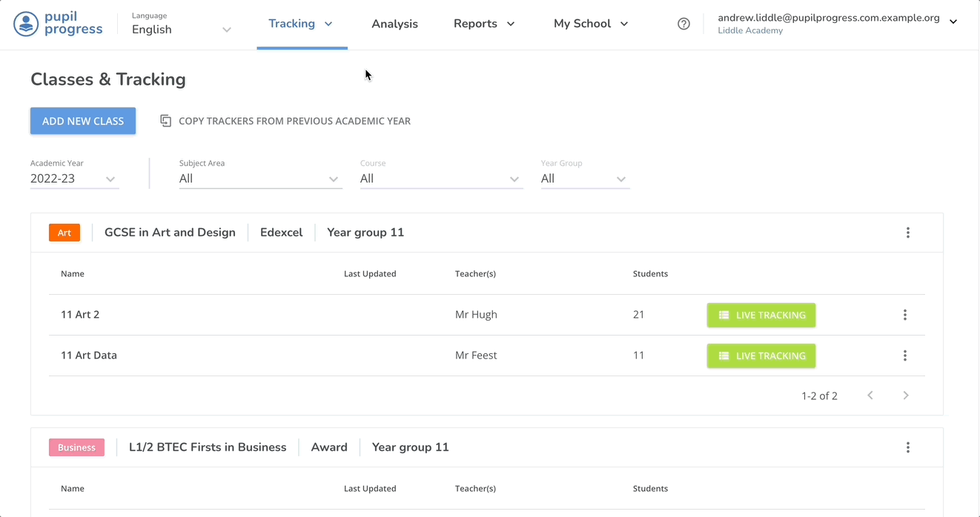The height and width of the screenshot is (517, 980).
Task: Open the help question mark icon
Action: pyautogui.click(x=683, y=24)
